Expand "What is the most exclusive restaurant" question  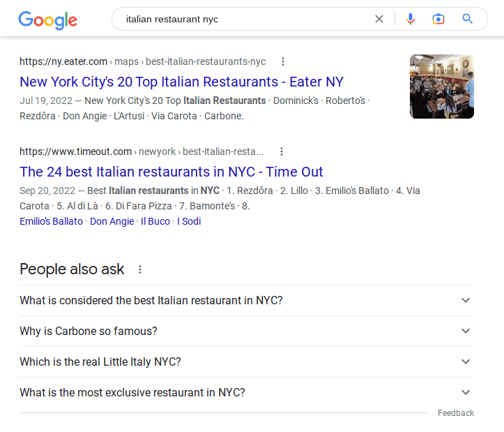point(247,392)
